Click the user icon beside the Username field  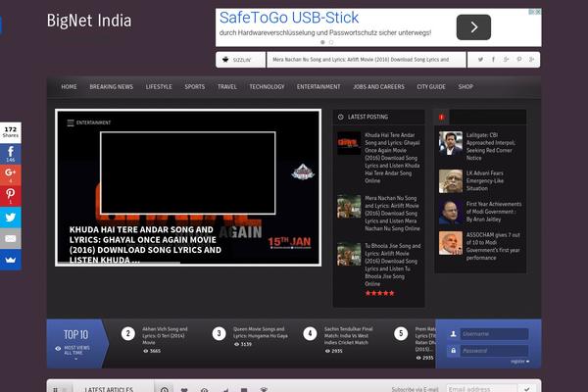coord(453,333)
